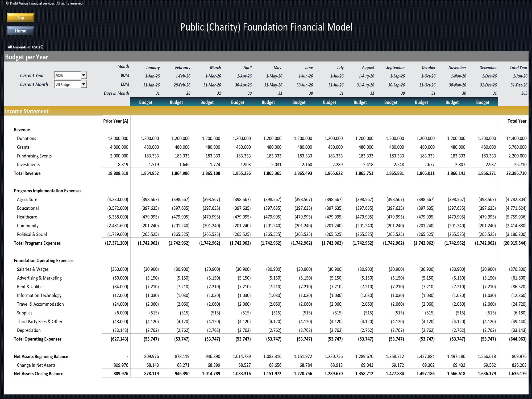Click the Agriculture expense row label
532x399 pixels.
[x=27, y=199]
